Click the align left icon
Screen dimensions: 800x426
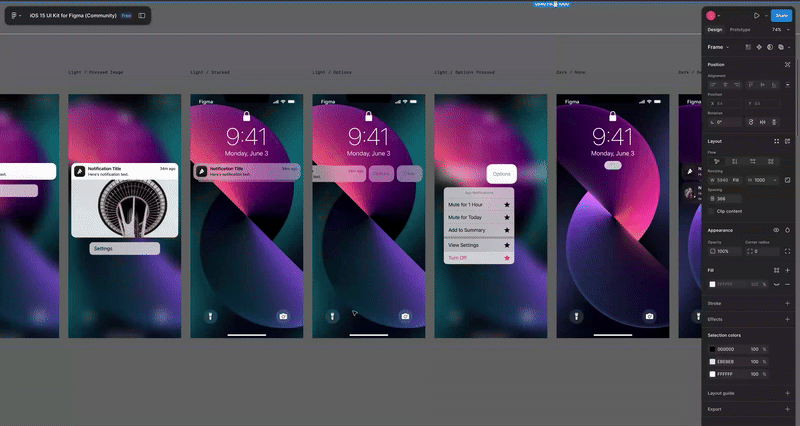713,85
